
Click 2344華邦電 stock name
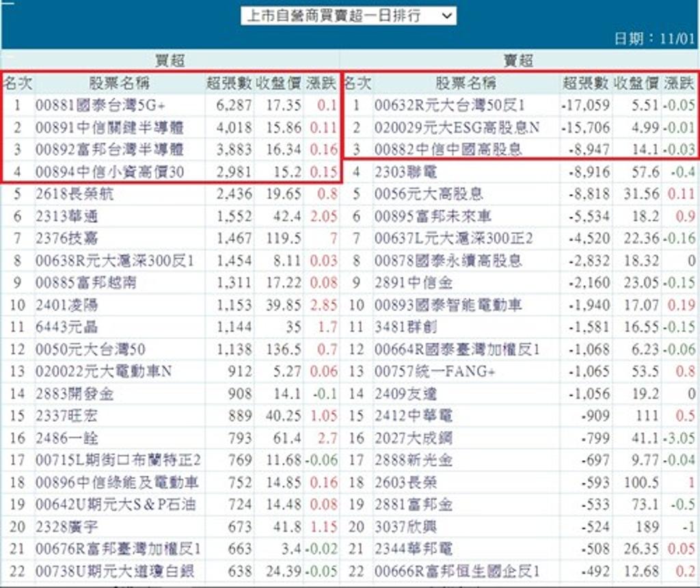(414, 549)
